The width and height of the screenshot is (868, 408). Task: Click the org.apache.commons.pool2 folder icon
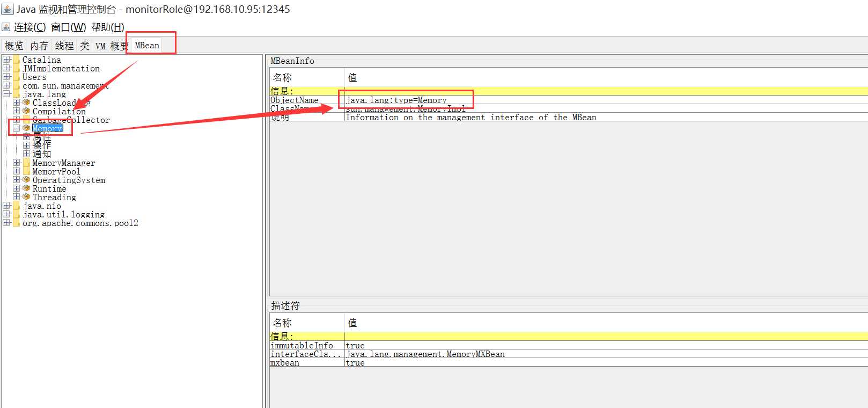click(17, 223)
